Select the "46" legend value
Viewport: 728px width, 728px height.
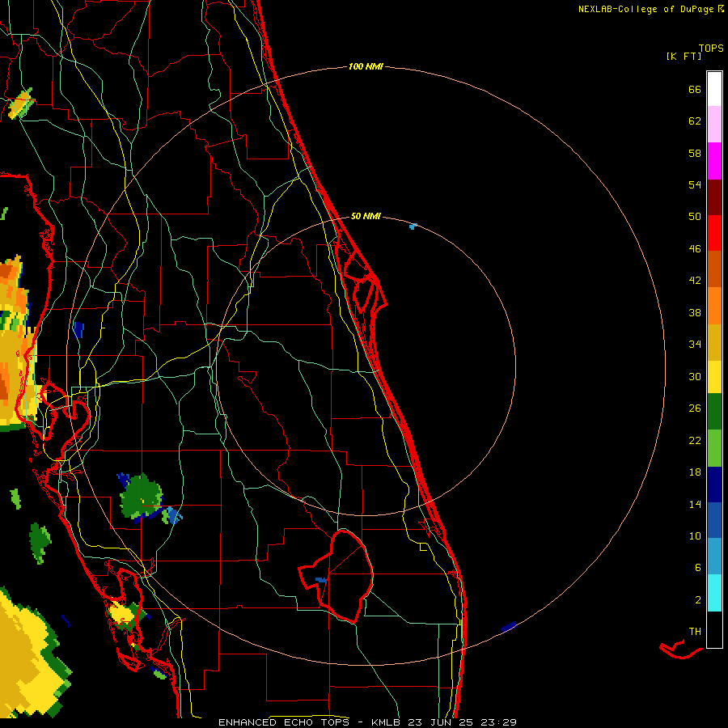point(695,248)
